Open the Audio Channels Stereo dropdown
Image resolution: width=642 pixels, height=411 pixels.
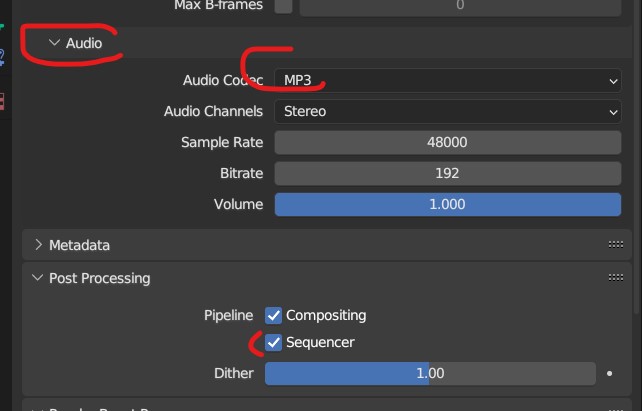point(448,111)
